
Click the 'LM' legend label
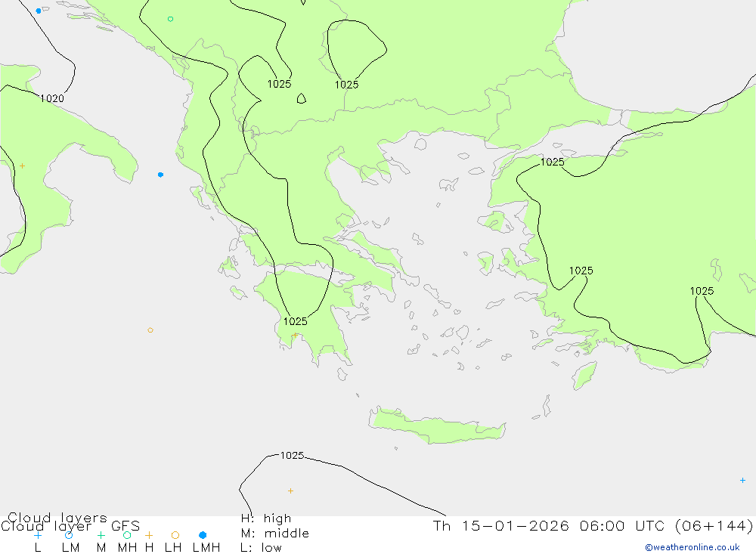click(x=70, y=548)
